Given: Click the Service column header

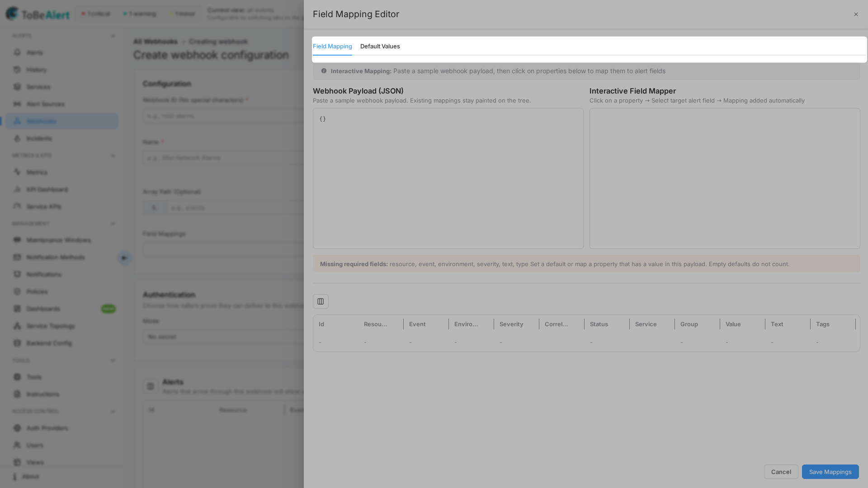Looking at the screenshot, I should pyautogui.click(x=646, y=324).
